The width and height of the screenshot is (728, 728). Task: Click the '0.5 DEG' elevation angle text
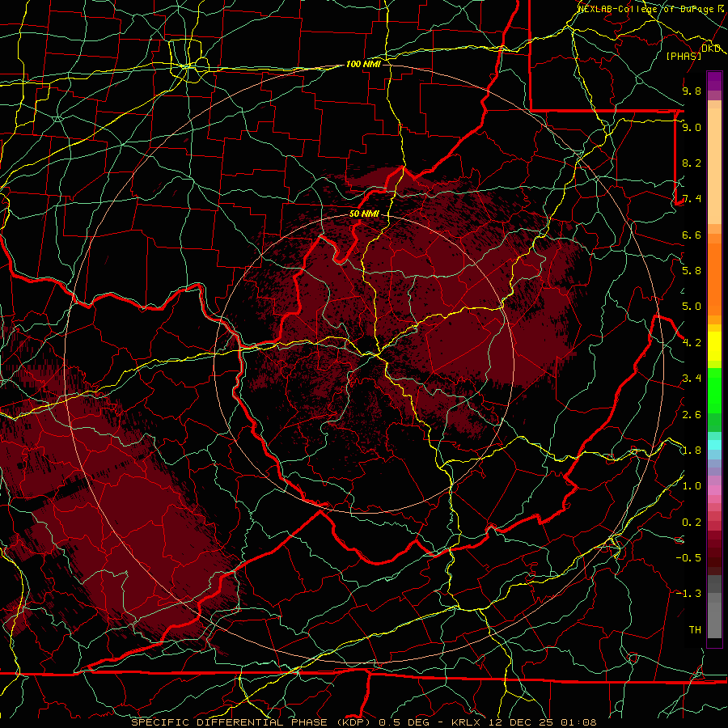coord(404,722)
